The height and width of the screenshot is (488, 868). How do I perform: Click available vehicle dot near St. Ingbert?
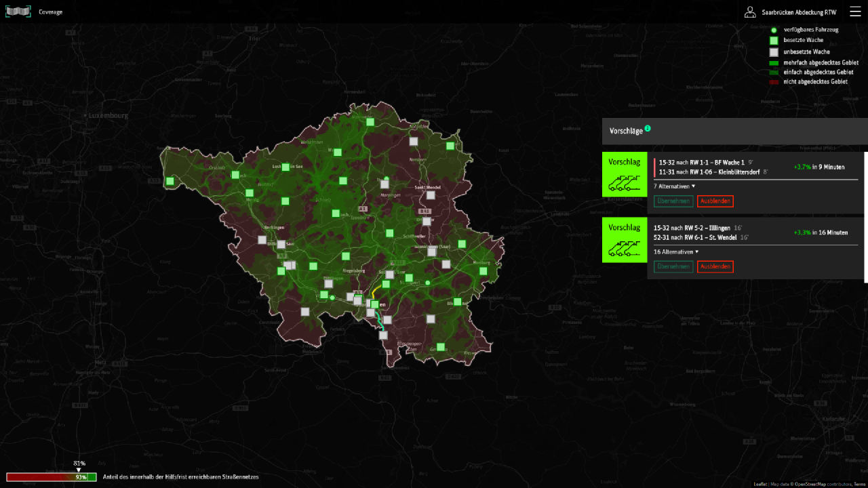tap(428, 283)
